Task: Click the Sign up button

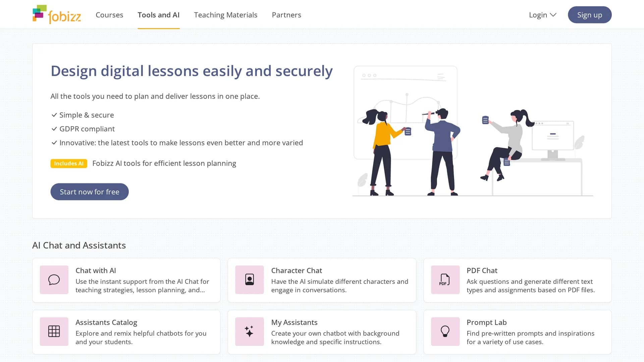Action: coord(590,15)
